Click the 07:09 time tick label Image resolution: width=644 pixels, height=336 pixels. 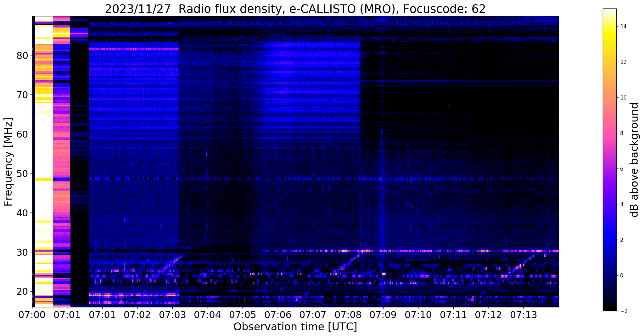pos(383,315)
